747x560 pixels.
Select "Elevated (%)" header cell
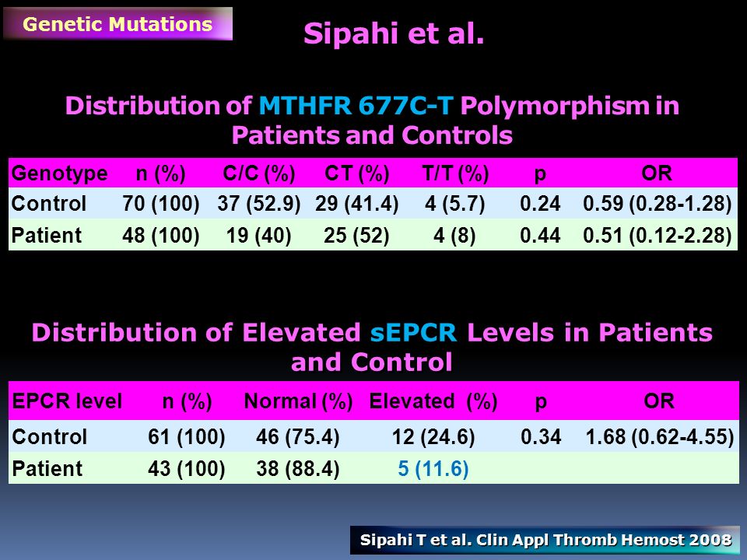(433, 401)
